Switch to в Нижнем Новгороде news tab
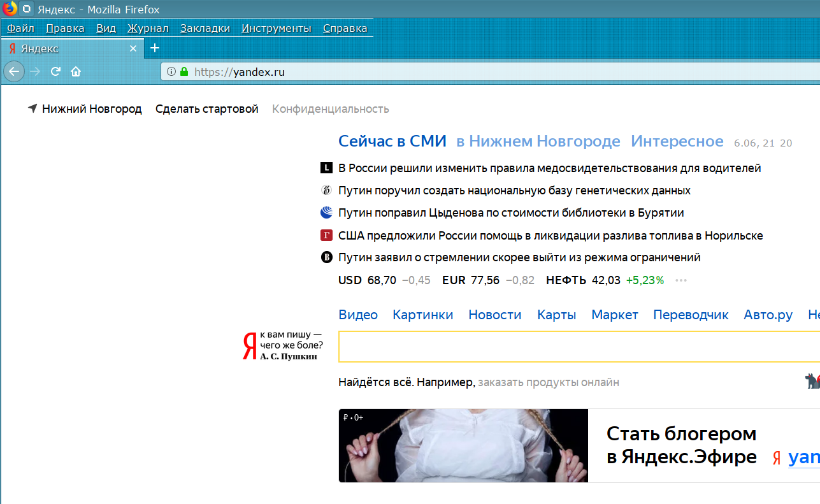The image size is (820, 504). 538,141
